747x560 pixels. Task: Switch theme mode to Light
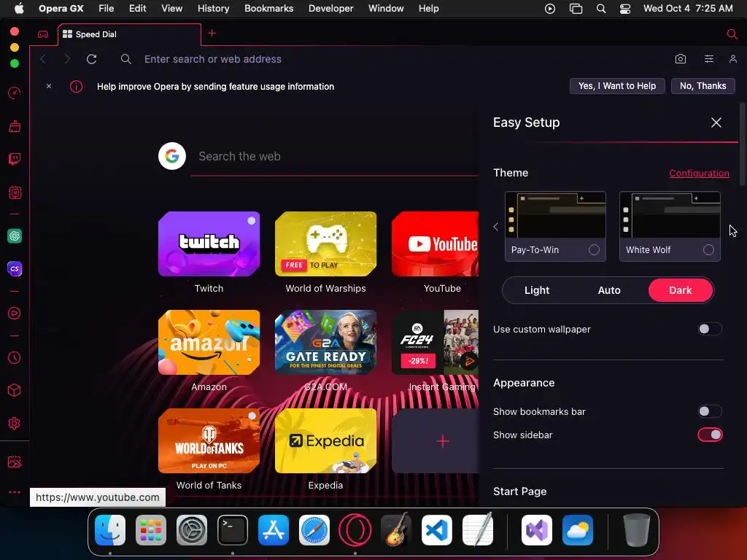pos(537,290)
